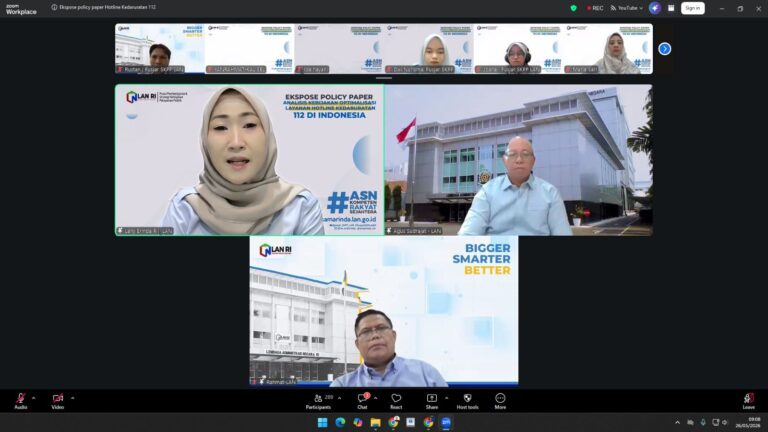This screenshot has height=432, width=768.
Task: Open the AI Companion sparkle icon
Action: (x=655, y=8)
